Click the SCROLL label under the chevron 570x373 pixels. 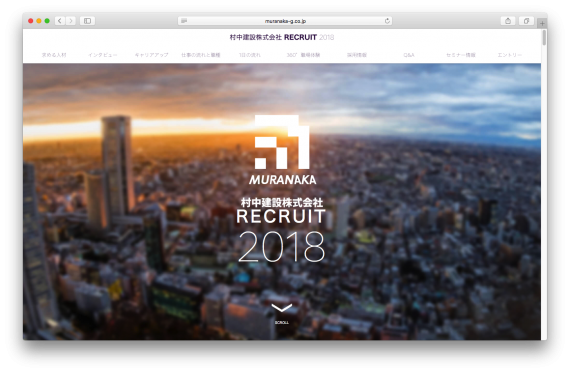click(x=282, y=322)
